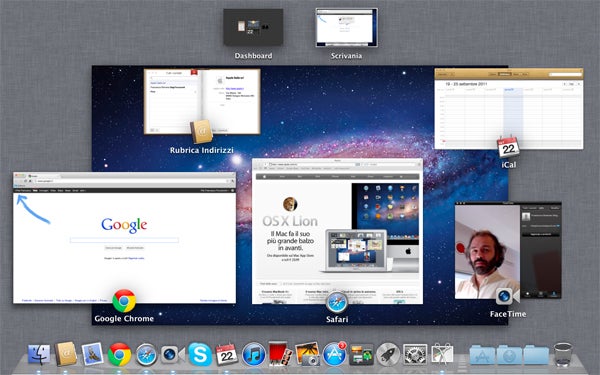Click Google Chrome icon in the Dock
The height and width of the screenshot is (375, 600).
point(119,354)
